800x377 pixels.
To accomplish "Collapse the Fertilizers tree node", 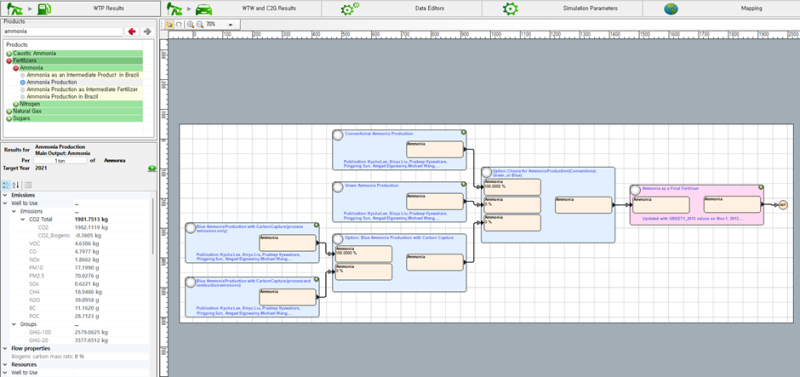I will point(9,61).
